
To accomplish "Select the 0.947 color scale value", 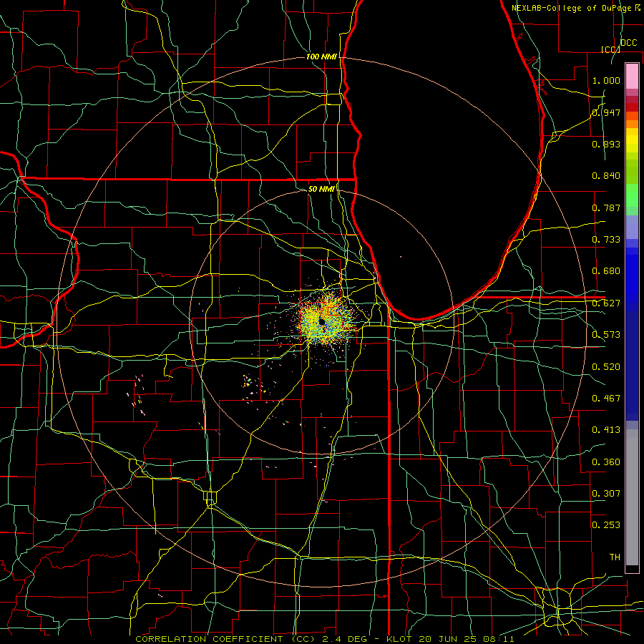I will click(606, 112).
